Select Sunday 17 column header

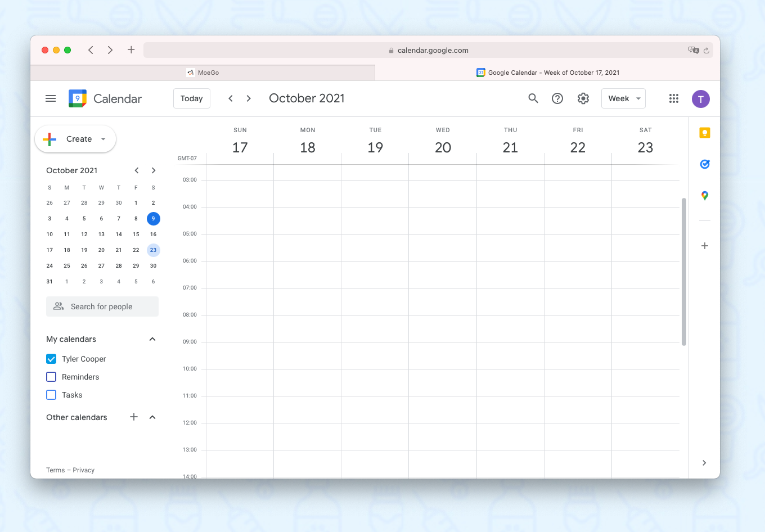pos(240,141)
